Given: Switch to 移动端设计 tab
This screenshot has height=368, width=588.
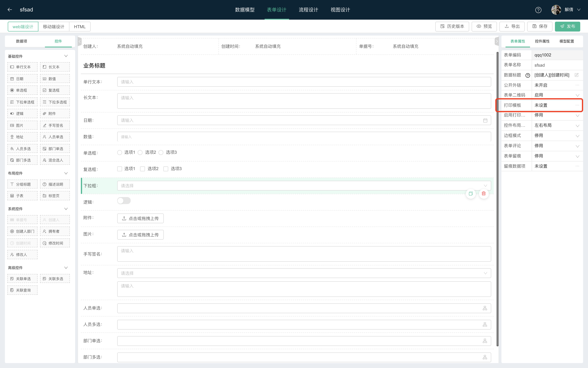Looking at the screenshot, I should point(54,27).
